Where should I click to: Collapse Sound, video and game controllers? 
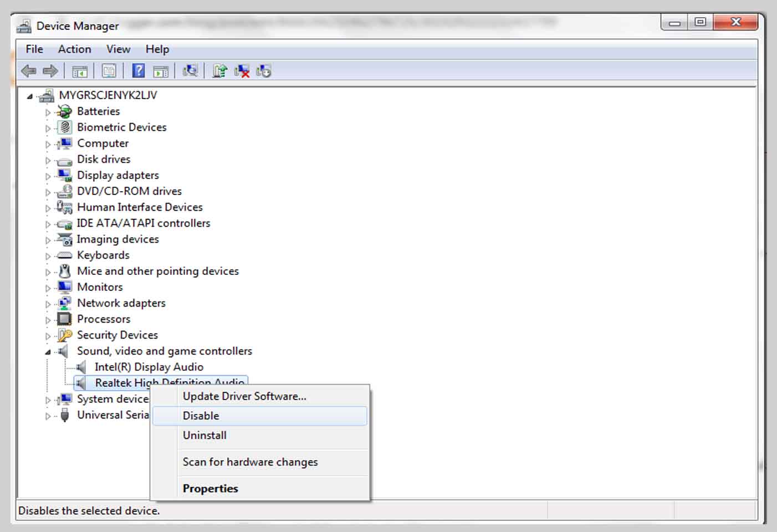click(x=48, y=352)
